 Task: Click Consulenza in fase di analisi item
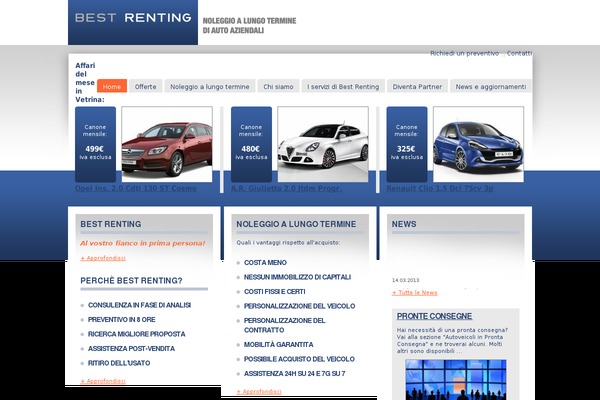tap(139, 305)
